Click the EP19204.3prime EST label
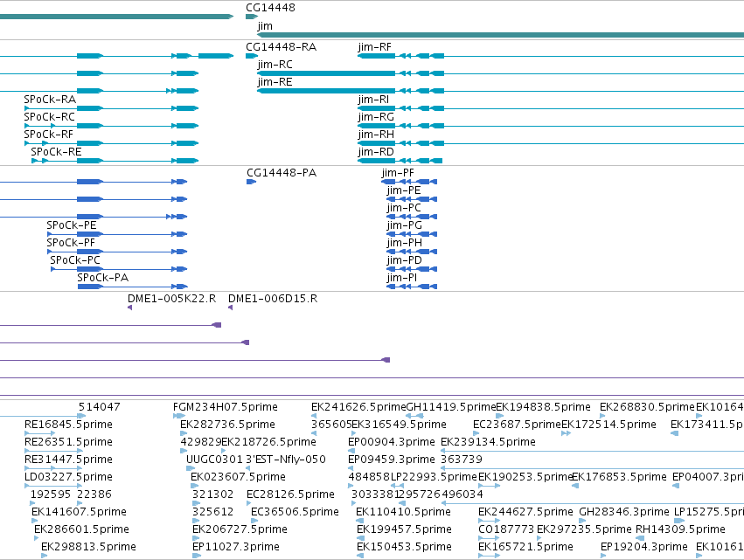 tap(643, 547)
